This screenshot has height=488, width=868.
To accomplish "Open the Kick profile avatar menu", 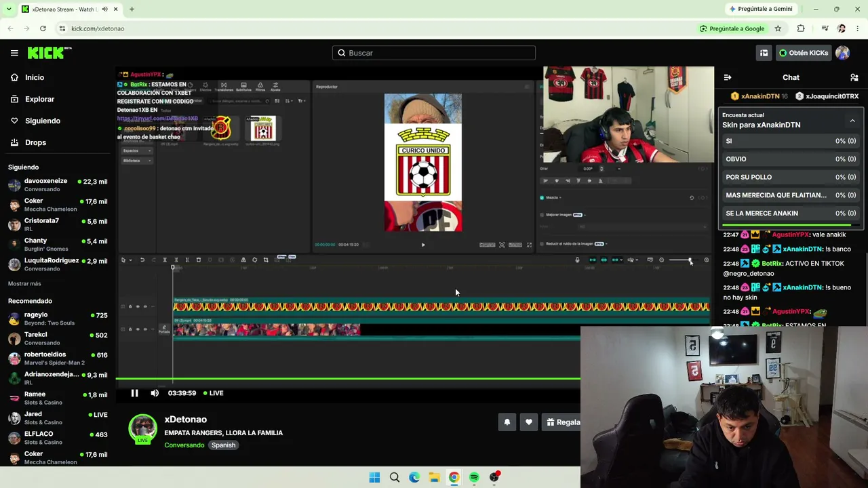I will pyautogui.click(x=842, y=53).
